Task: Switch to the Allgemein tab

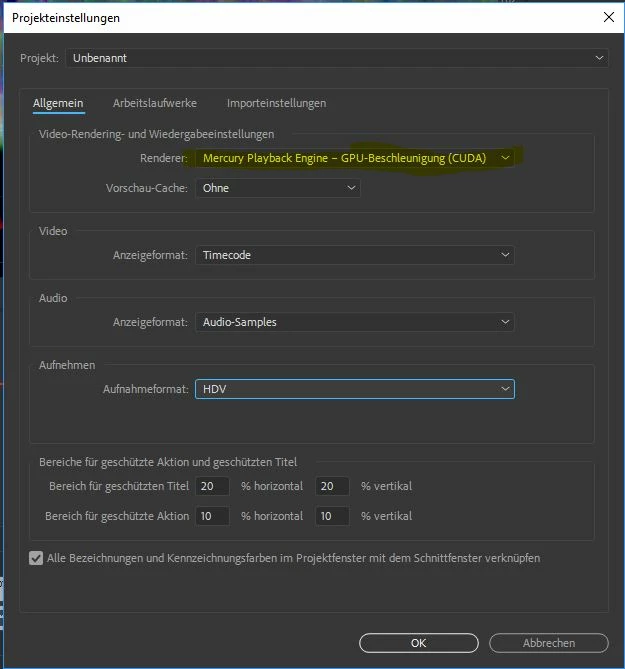Action: tap(58, 103)
